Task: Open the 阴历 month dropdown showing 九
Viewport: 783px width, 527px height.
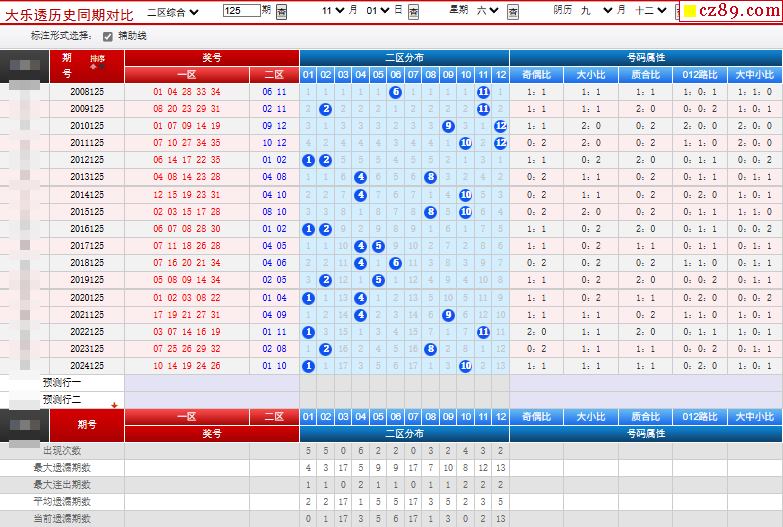Action: (x=596, y=10)
